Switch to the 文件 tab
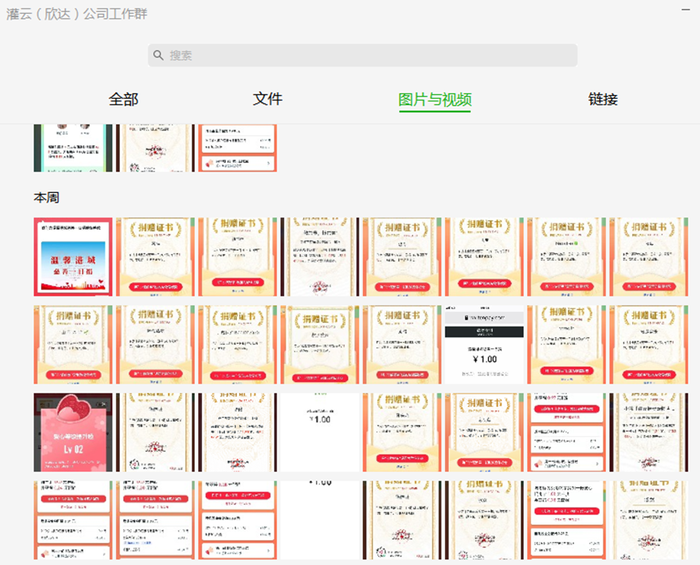Screen dimensions: 700x565 click(267, 99)
